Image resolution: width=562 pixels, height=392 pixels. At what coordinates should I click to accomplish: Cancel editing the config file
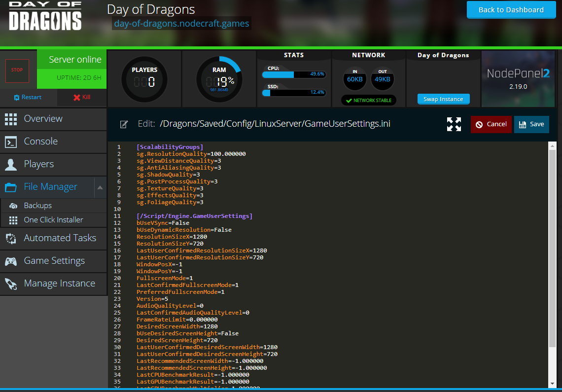point(491,124)
